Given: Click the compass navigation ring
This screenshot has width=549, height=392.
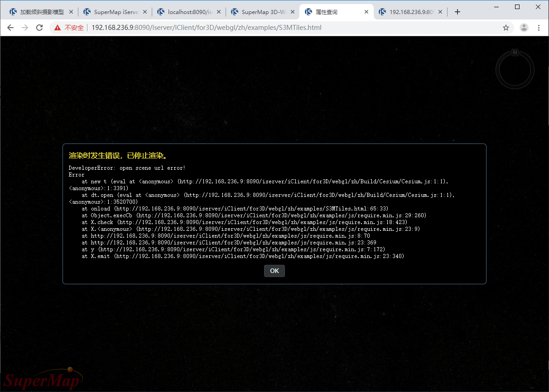Looking at the screenshot, I should coord(515,70).
